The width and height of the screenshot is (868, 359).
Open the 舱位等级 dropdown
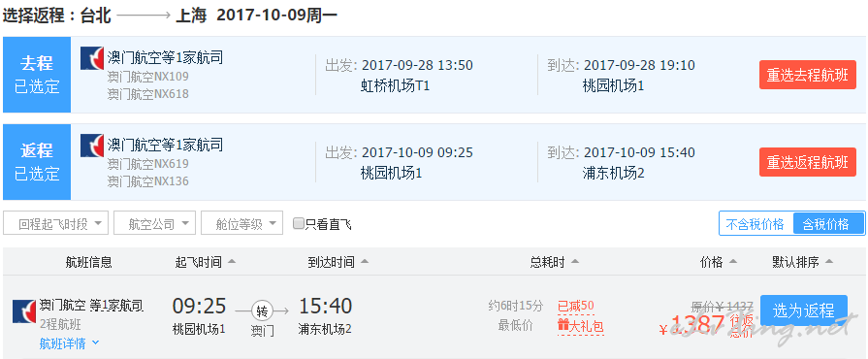coord(241,223)
